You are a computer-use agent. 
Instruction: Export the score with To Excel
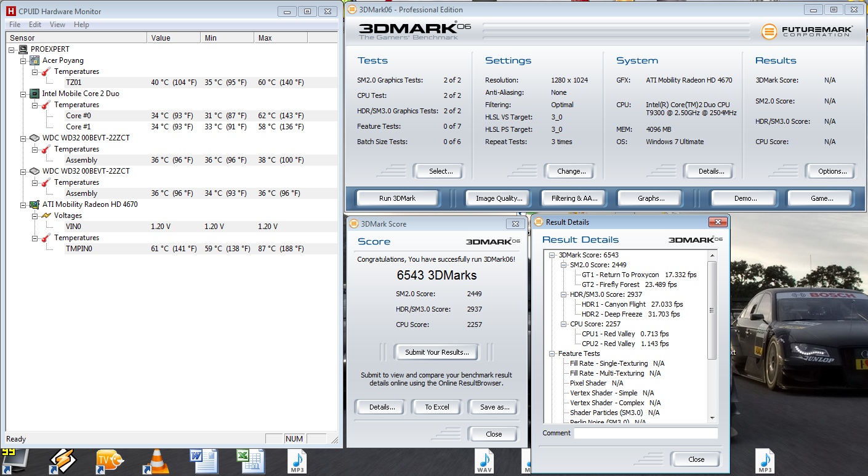(x=437, y=407)
